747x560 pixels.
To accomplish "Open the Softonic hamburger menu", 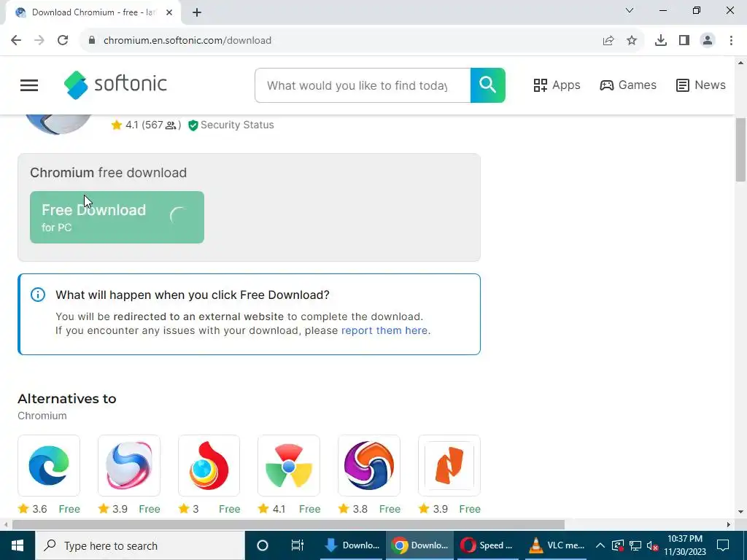I will pyautogui.click(x=29, y=85).
